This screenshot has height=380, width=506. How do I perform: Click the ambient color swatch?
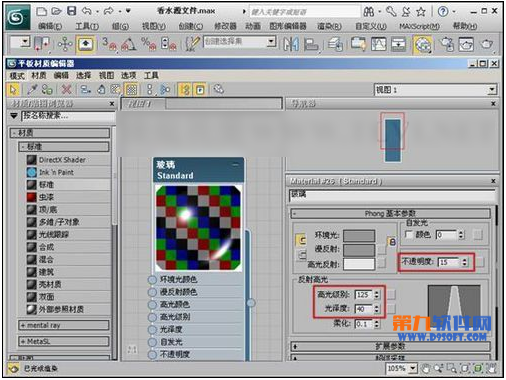[359, 236]
